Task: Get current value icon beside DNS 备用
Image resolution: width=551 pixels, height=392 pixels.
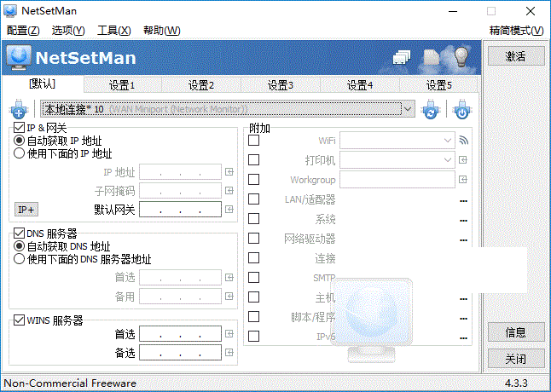Action: tap(229, 297)
